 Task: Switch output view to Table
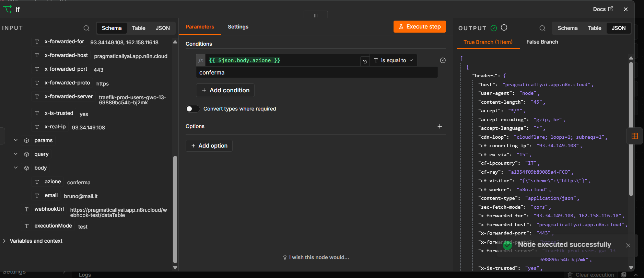(595, 28)
